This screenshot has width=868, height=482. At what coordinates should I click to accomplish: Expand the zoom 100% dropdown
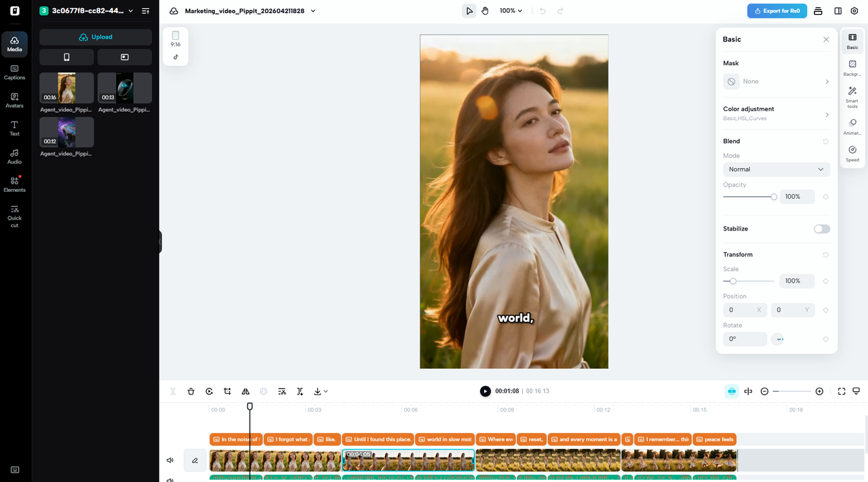pyautogui.click(x=511, y=11)
